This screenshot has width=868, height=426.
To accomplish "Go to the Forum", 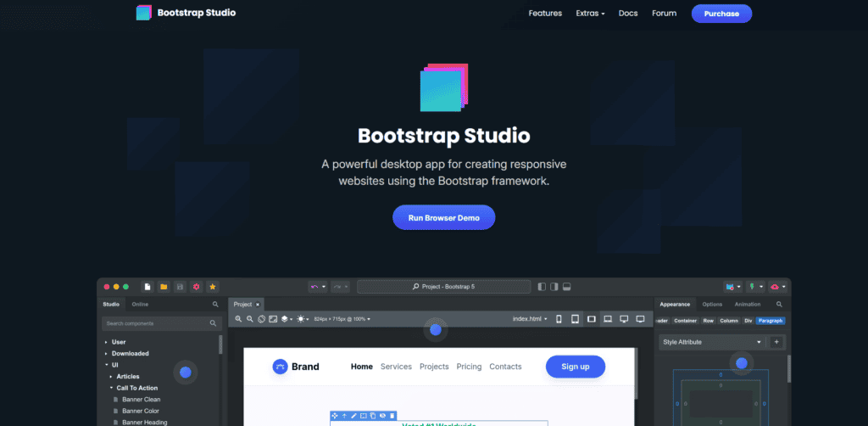I will point(665,14).
